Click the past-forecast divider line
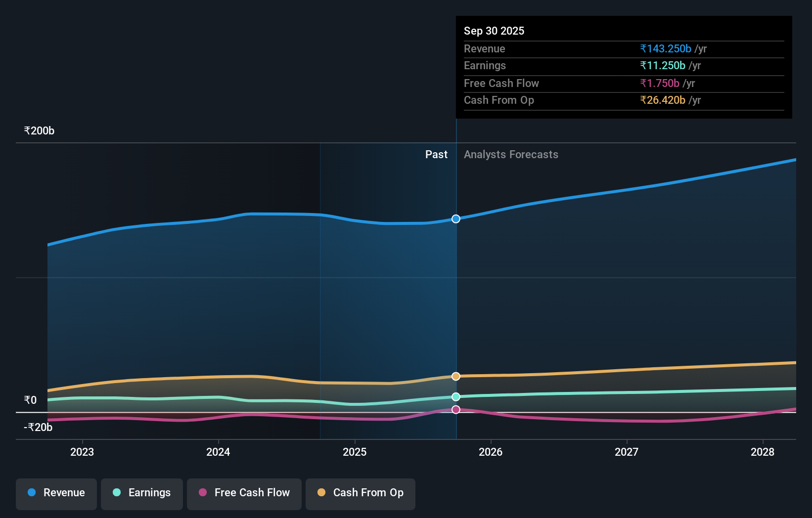 [456, 297]
